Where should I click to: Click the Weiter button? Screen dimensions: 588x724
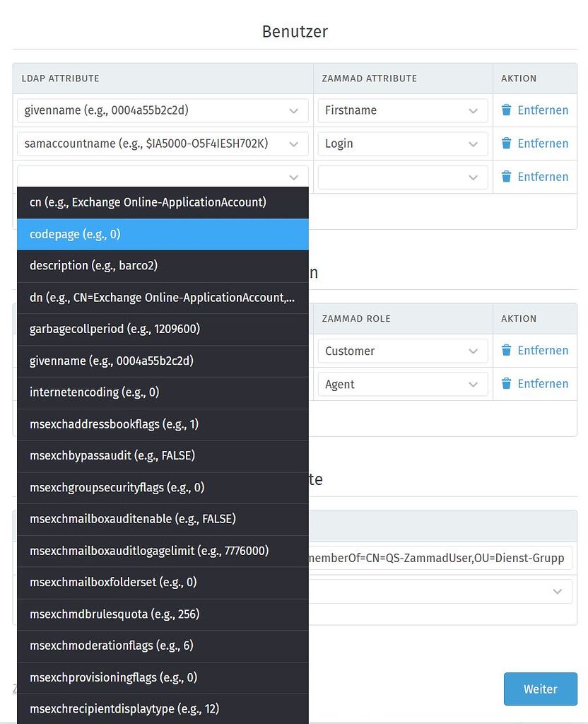540,689
